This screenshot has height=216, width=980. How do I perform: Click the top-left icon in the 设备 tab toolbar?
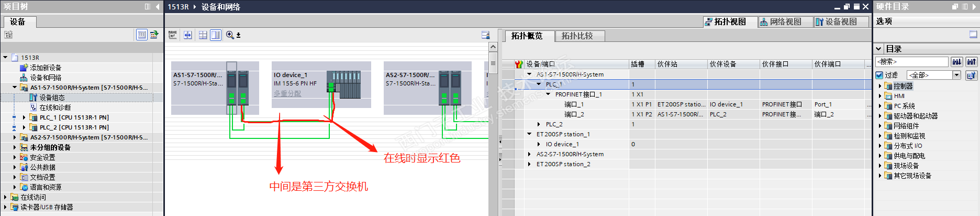coord(8,35)
